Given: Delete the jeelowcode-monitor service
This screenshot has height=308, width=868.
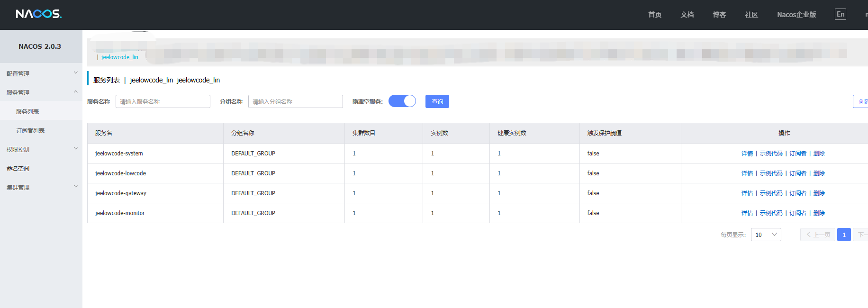Looking at the screenshot, I should 819,213.
